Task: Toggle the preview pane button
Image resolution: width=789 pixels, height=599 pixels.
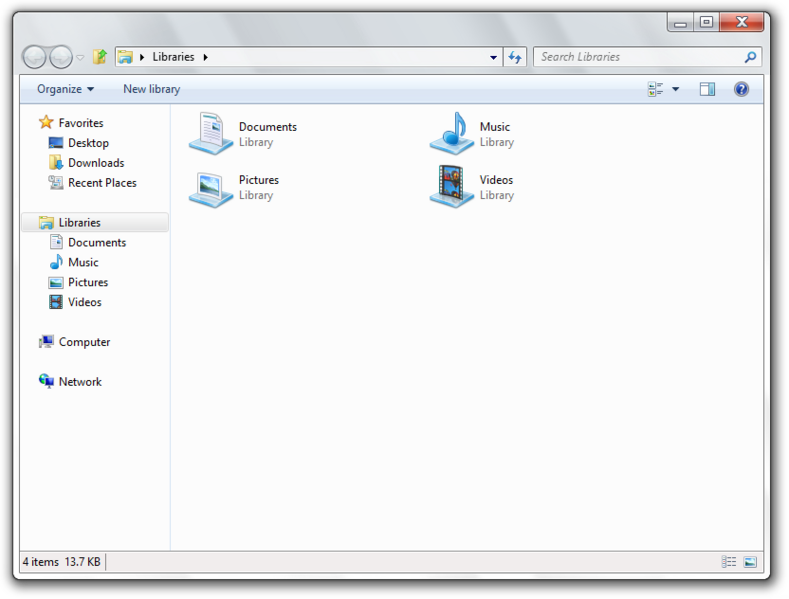Action: click(707, 89)
